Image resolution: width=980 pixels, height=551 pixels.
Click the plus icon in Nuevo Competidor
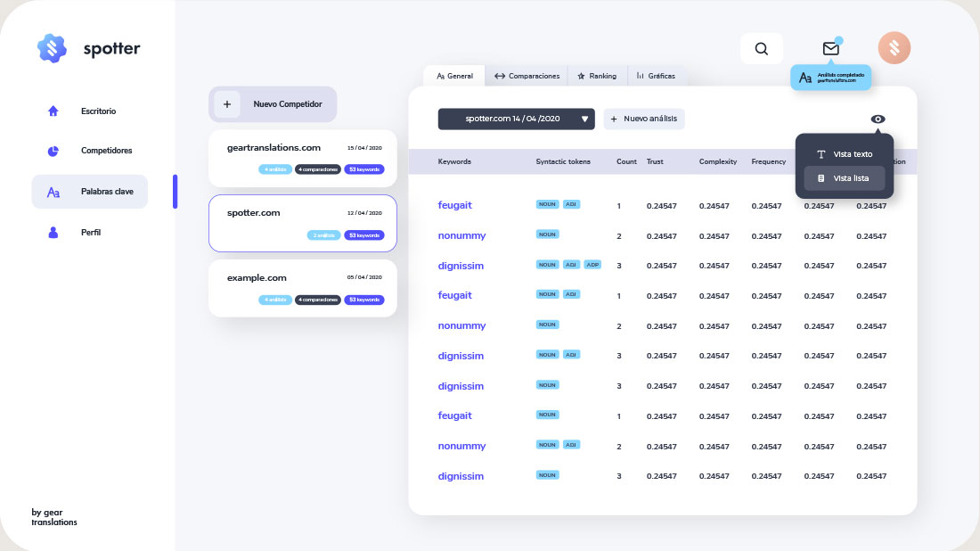pos(227,104)
